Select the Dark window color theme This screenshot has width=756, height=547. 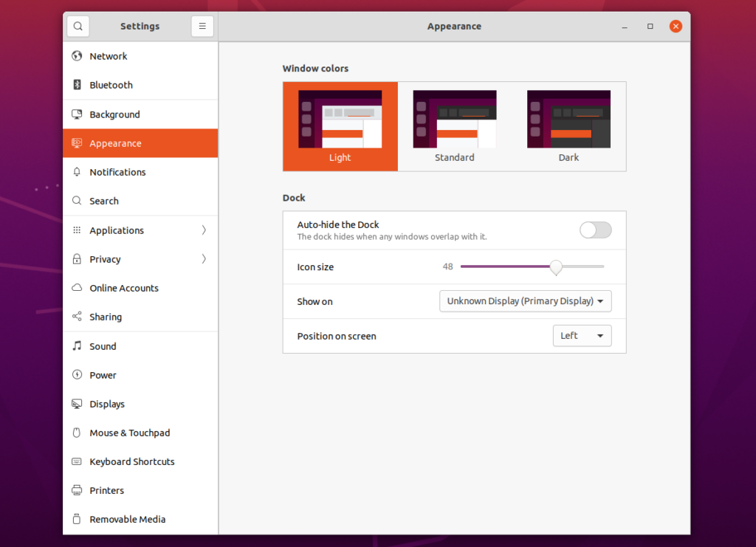(568, 125)
